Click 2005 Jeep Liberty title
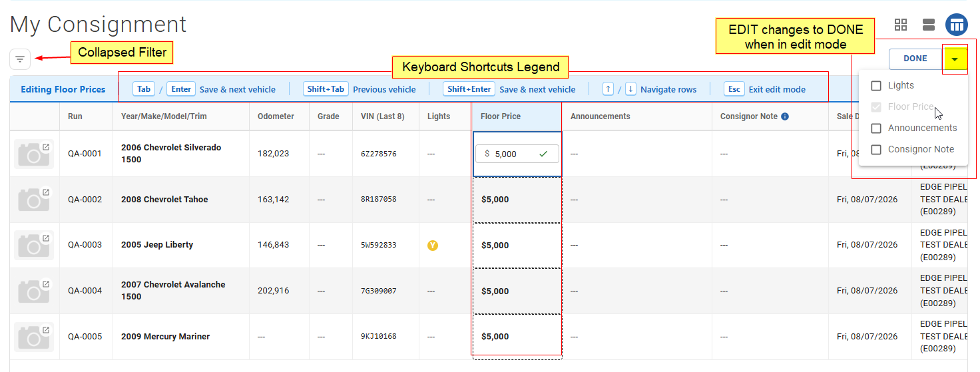 click(x=157, y=245)
